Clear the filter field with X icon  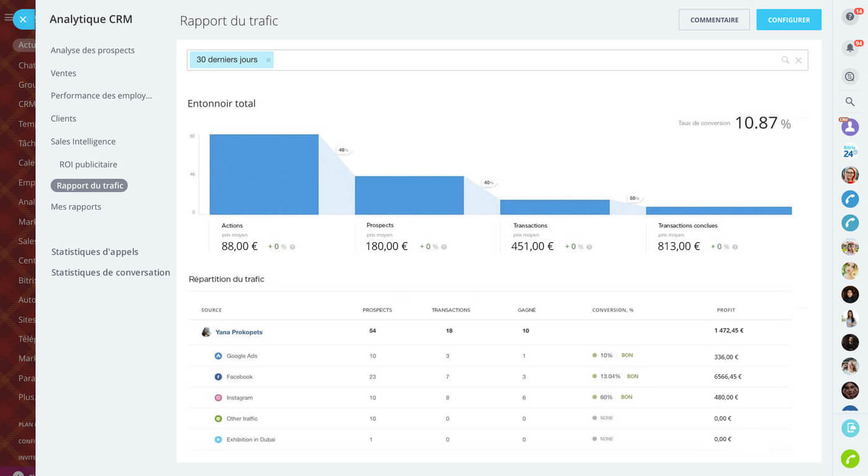pyautogui.click(x=799, y=60)
